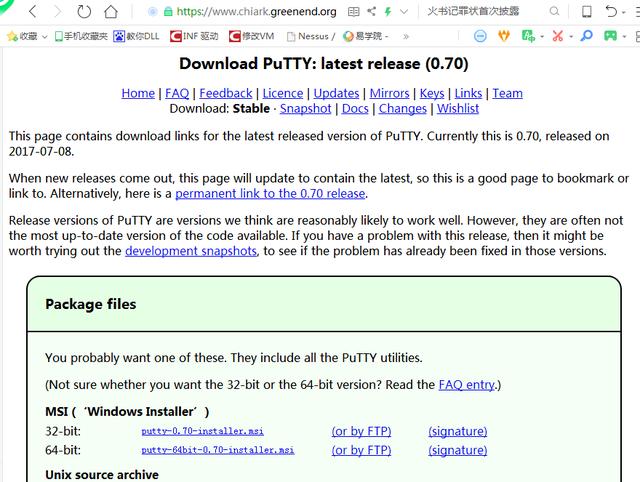Viewport: 640px width, 482px height.
Task: Click the green gamepad icon
Action: [610, 36]
